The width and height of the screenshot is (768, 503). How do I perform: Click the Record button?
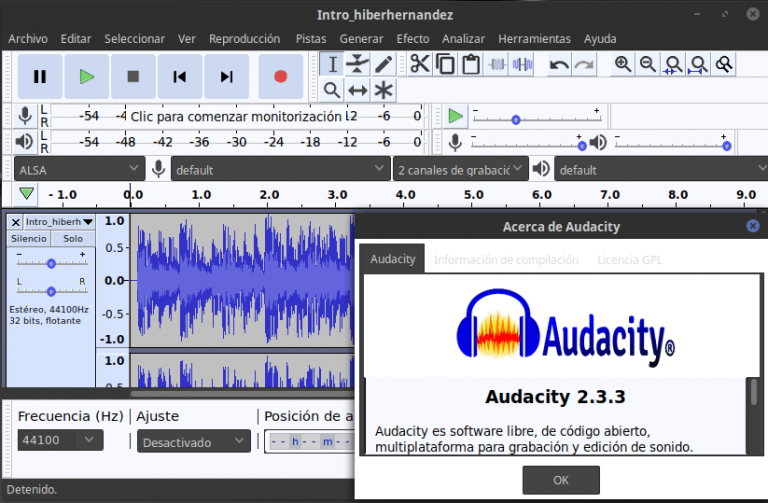click(x=280, y=76)
